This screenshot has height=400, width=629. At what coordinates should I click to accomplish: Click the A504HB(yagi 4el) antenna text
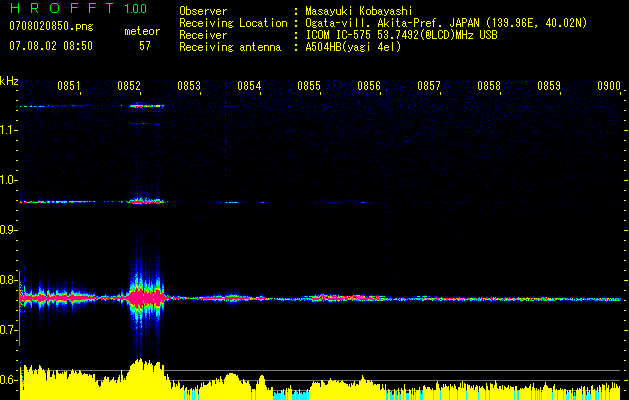(x=353, y=47)
